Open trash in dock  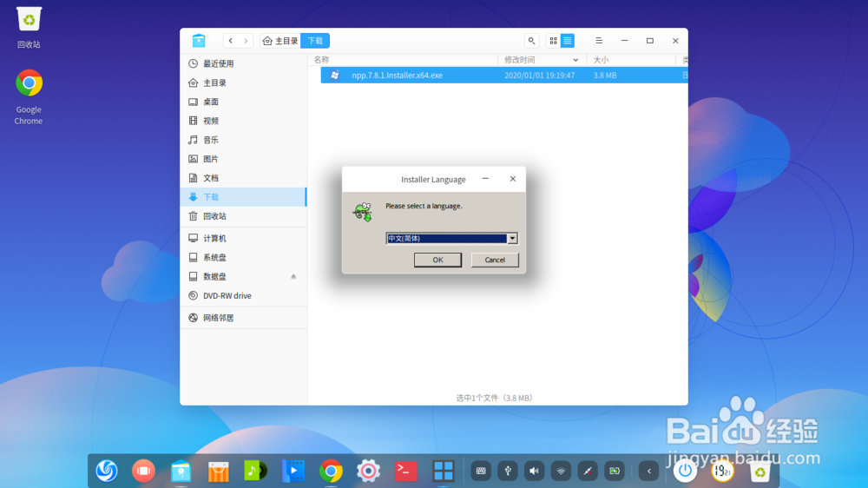click(760, 471)
